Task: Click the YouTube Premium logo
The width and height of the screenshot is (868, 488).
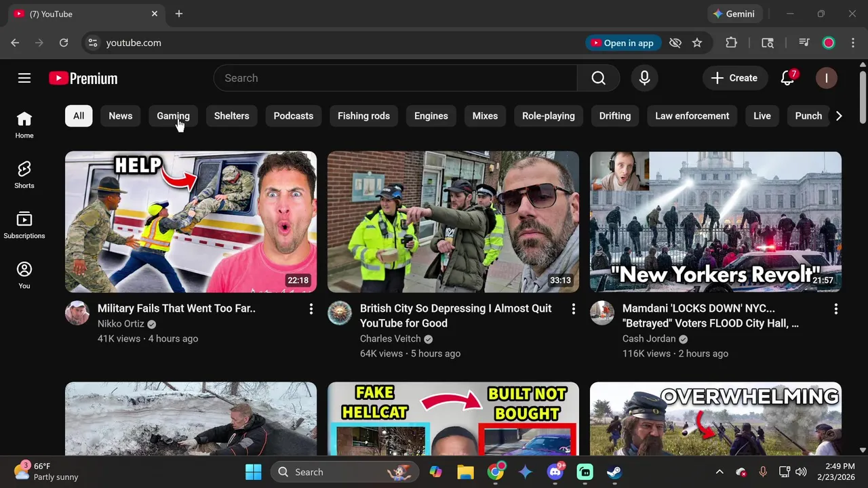Action: click(x=83, y=79)
